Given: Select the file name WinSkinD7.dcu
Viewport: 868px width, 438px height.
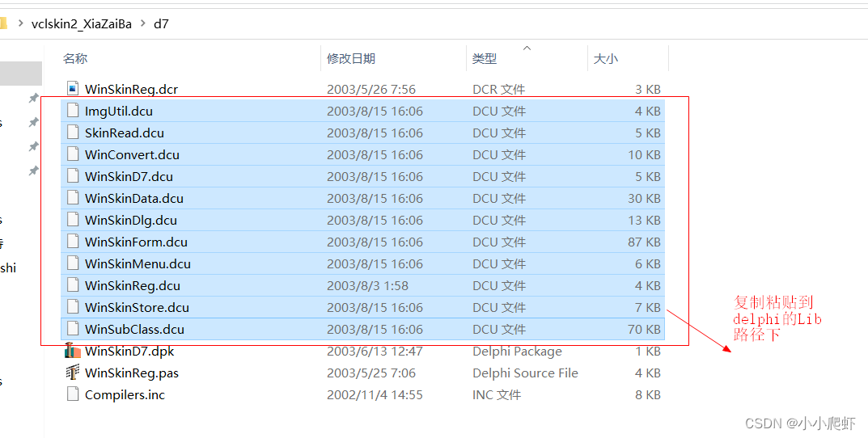Looking at the screenshot, I should [x=129, y=176].
